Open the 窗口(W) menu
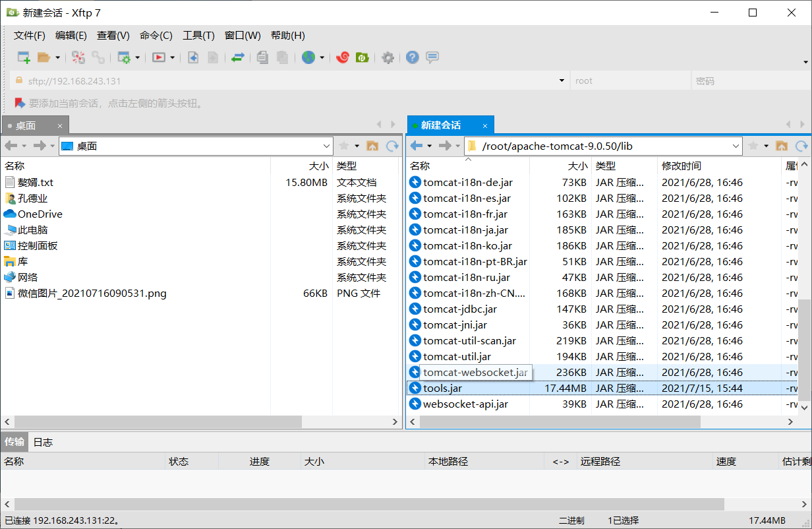 pyautogui.click(x=243, y=36)
